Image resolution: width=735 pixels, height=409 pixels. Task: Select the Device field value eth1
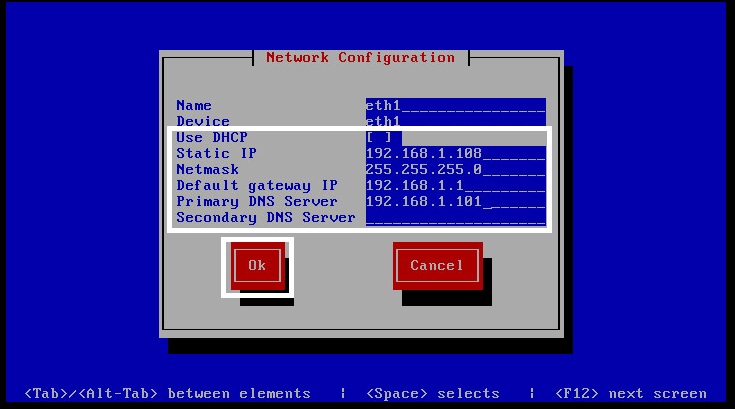click(383, 121)
